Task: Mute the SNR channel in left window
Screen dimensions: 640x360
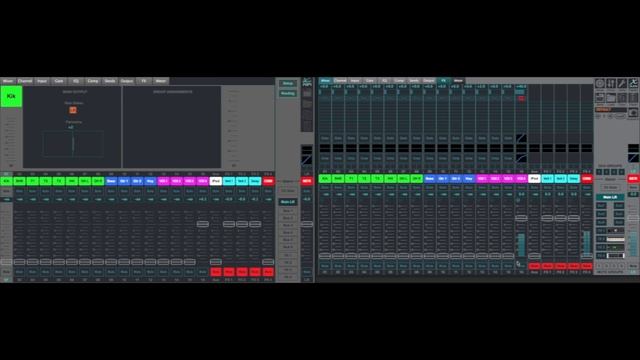Action: click(19, 272)
